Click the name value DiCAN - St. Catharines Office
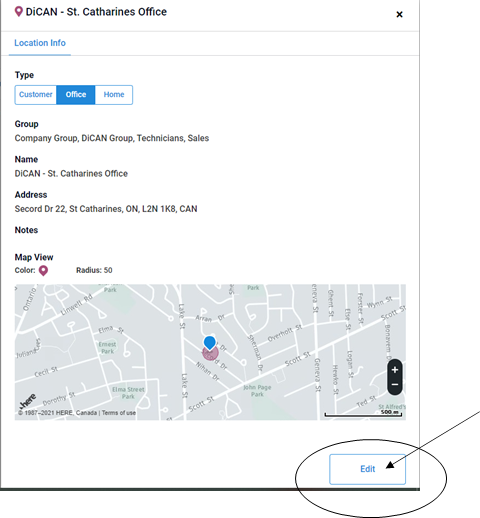This screenshot has height=518, width=480. pos(71,174)
